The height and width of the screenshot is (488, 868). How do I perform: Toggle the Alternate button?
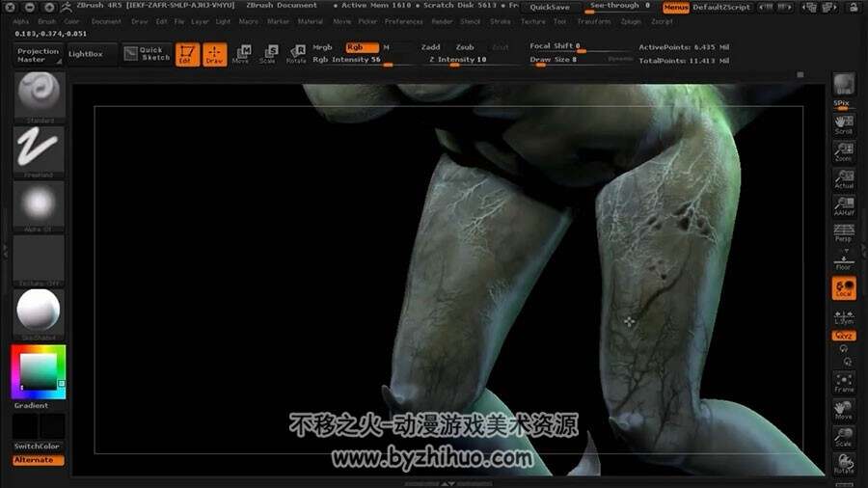pyautogui.click(x=39, y=460)
